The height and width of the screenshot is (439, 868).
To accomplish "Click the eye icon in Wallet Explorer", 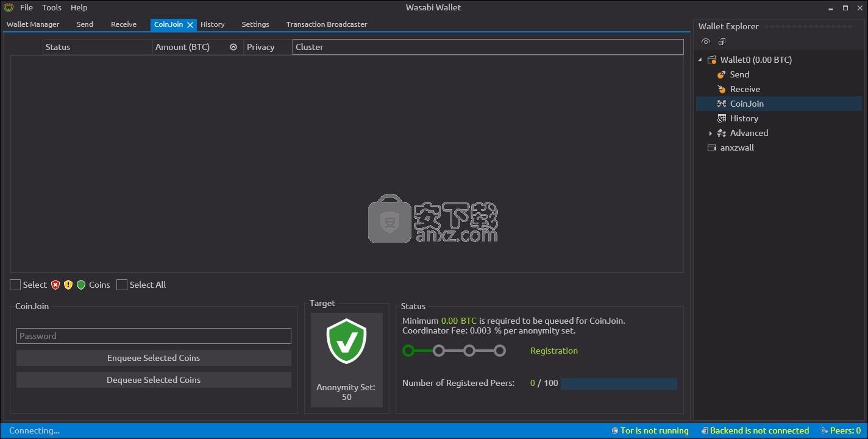I will tap(706, 42).
